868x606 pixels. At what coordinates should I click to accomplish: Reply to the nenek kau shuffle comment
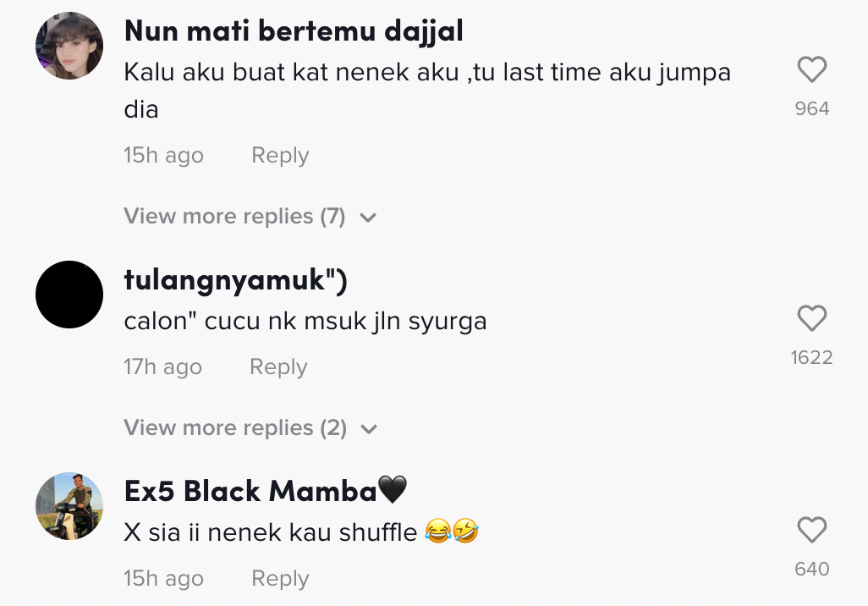pyautogui.click(x=280, y=578)
